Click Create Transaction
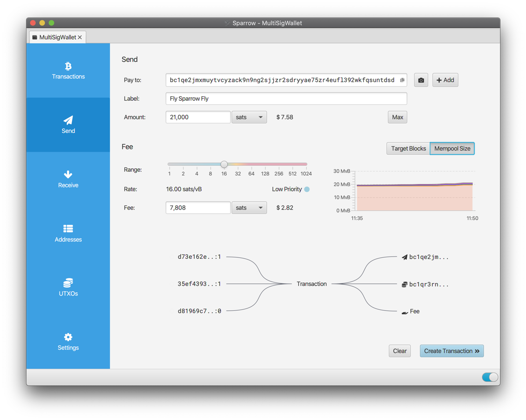Viewport: 526px width, 420px height. [452, 351]
